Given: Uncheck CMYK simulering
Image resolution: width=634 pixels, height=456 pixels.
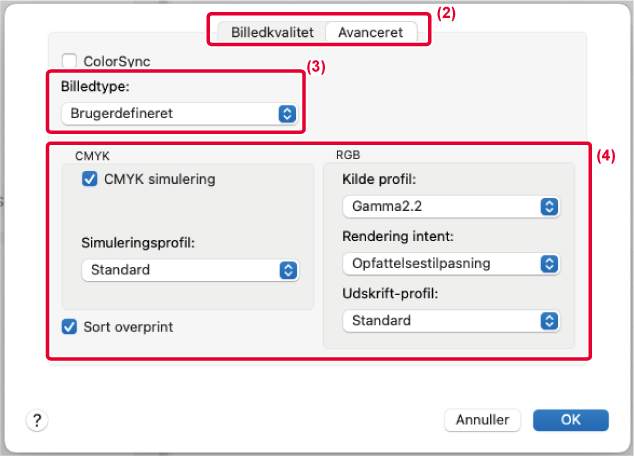Looking at the screenshot, I should tap(90, 180).
